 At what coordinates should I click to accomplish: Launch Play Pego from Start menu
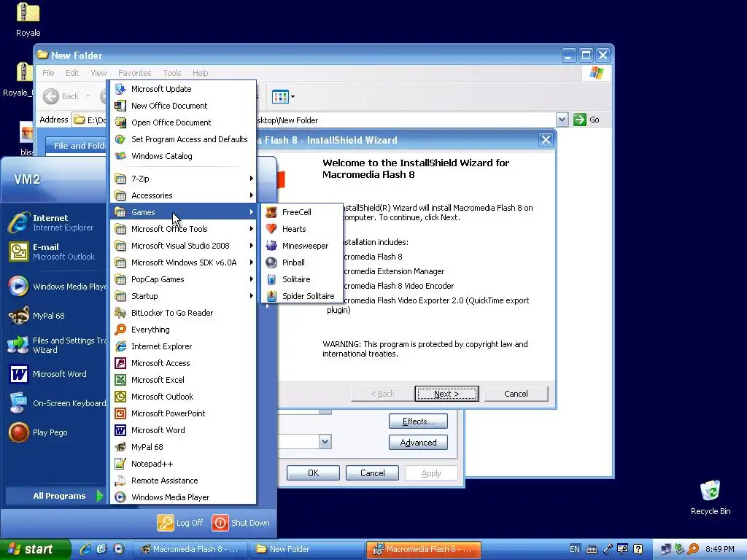(55, 432)
